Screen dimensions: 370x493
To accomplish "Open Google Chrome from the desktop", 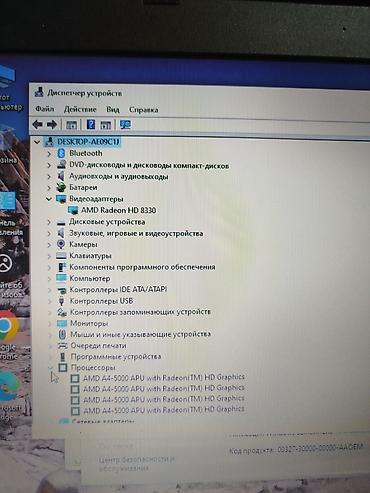I will tap(7, 325).
